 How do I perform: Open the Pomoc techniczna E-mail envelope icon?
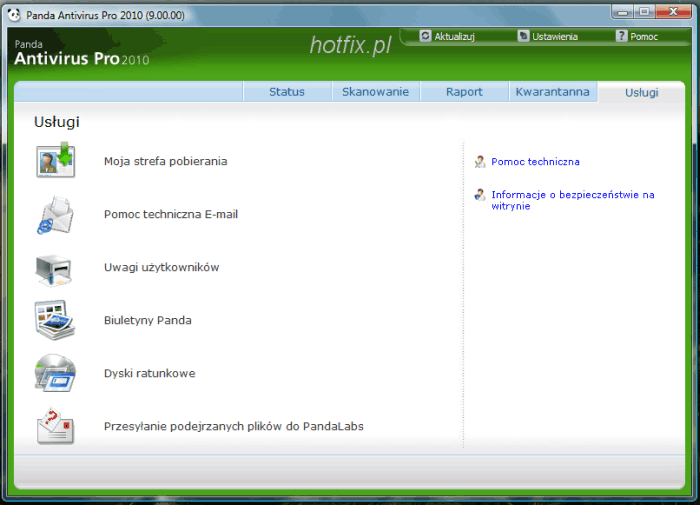(x=56, y=215)
